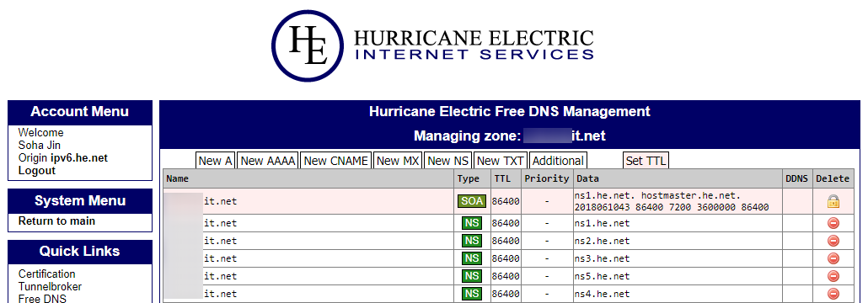Select ns1.he.net data cell in NS row
Viewport: 868px width, 303px height.
(x=678, y=223)
